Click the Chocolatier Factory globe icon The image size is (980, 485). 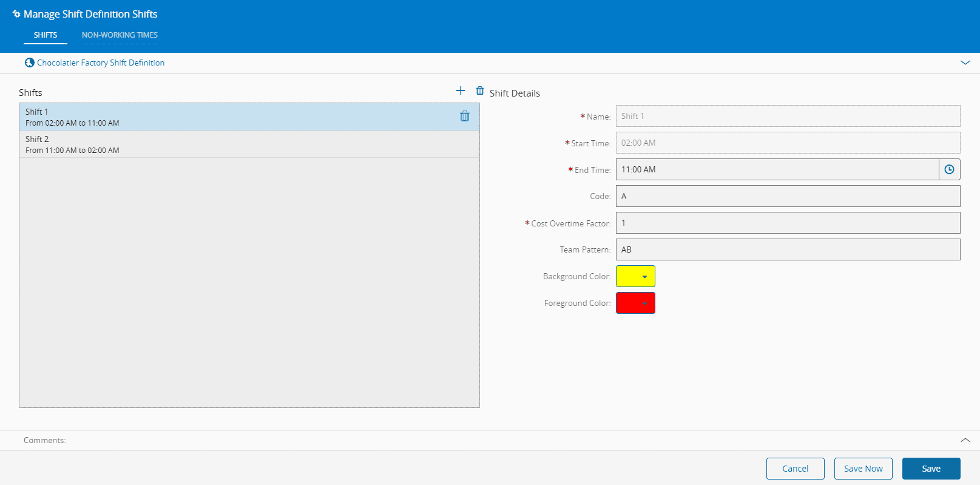[29, 63]
